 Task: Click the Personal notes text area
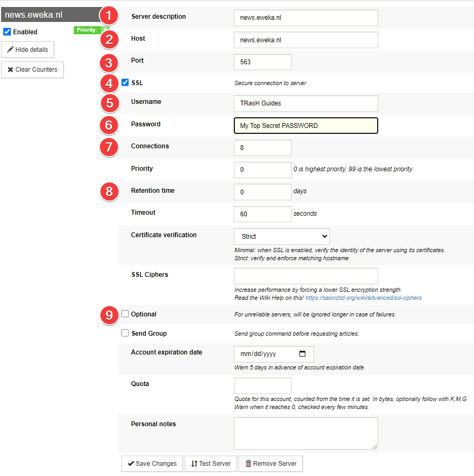coord(305,433)
